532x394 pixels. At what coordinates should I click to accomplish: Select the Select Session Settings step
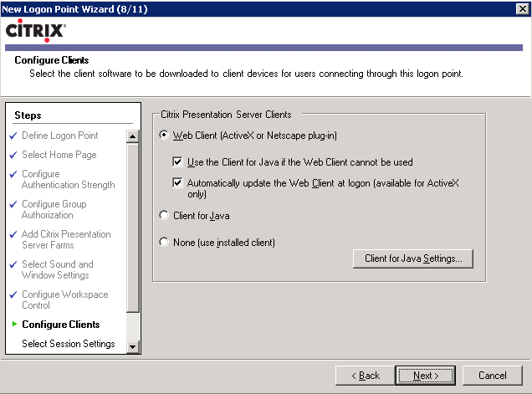(69, 344)
